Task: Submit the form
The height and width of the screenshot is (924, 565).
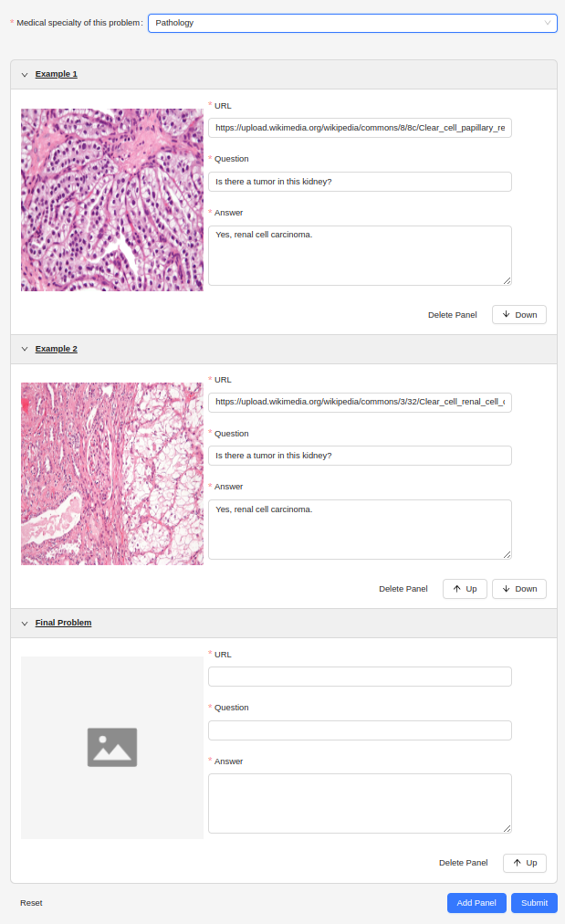Action: pyautogui.click(x=534, y=903)
